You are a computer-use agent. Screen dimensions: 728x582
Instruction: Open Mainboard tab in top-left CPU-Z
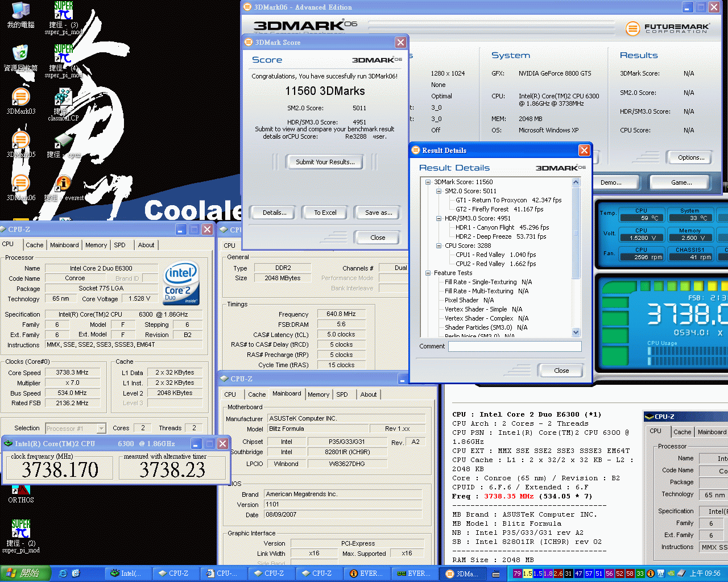coord(64,245)
